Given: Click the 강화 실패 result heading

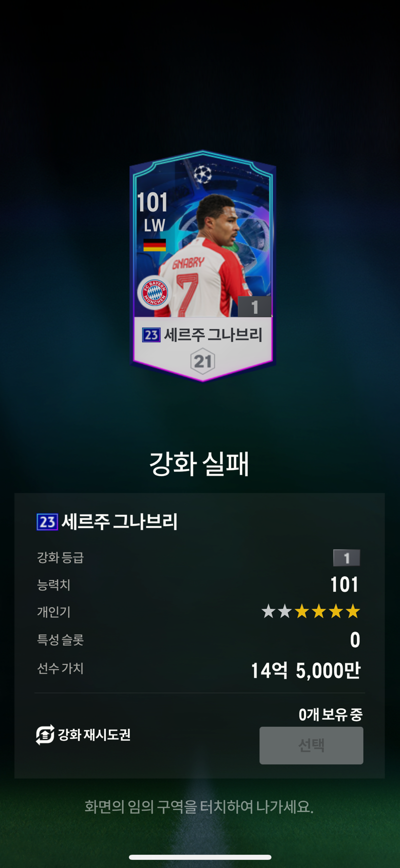Looking at the screenshot, I should click(199, 464).
